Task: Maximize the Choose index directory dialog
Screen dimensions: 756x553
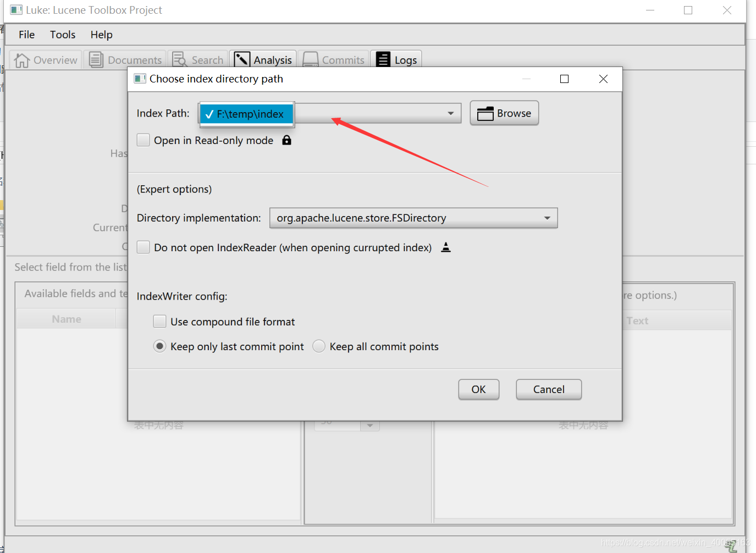Action: [x=564, y=79]
